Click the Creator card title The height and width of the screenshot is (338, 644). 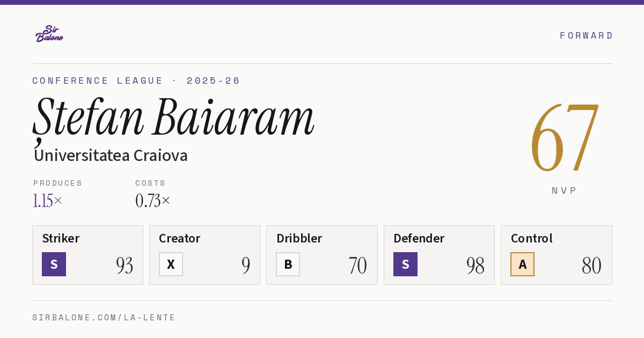click(x=179, y=238)
